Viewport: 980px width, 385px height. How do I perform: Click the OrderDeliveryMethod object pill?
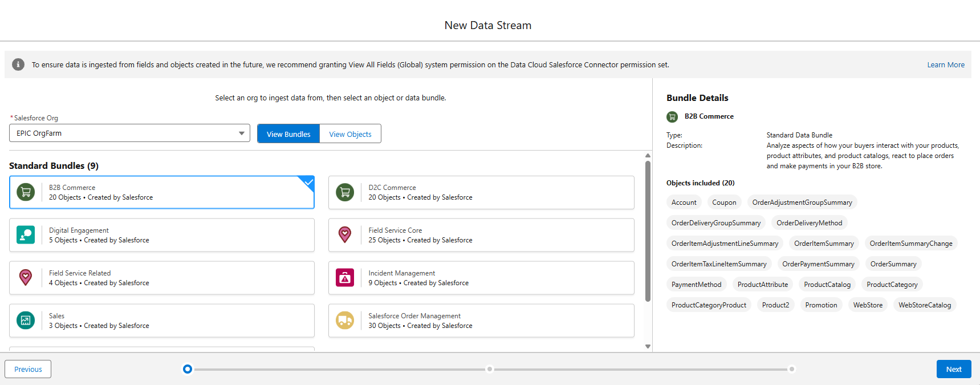pos(810,223)
